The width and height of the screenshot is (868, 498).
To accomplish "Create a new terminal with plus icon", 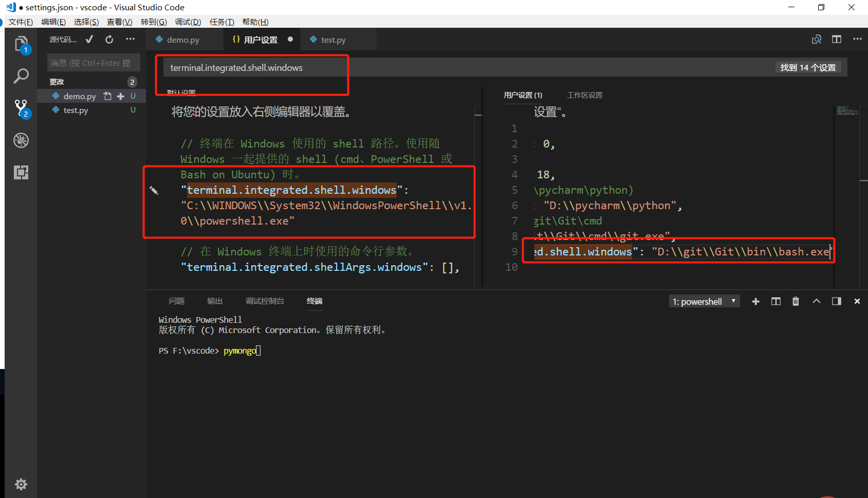I will tap(755, 302).
